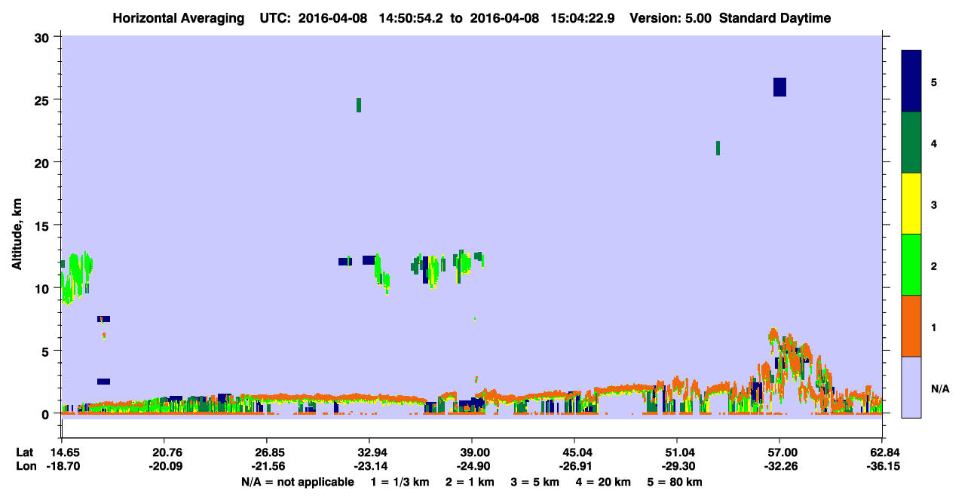Screen dimensions: 980x503
Task: Click the colorbar label 3
Action: 934,204
